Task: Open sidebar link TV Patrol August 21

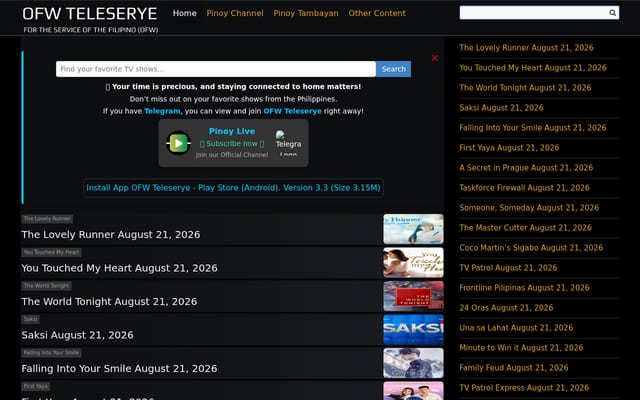Action: 508,268
